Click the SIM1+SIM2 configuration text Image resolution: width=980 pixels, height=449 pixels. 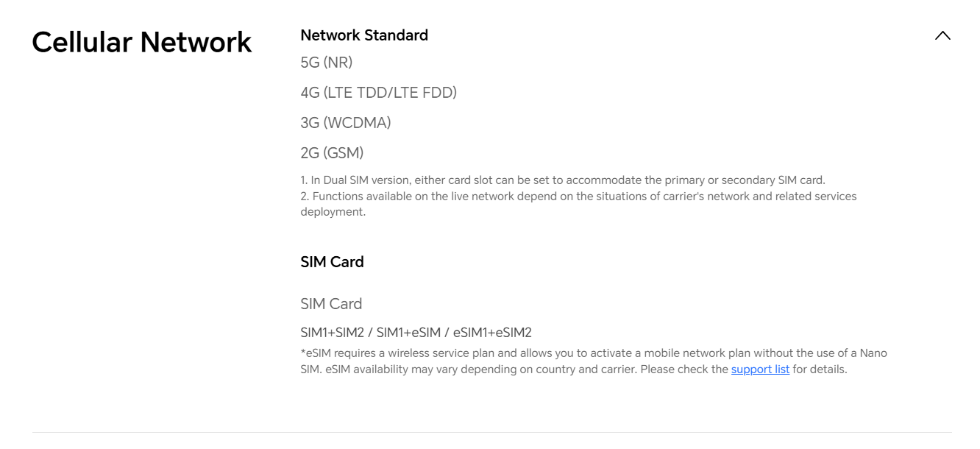click(333, 333)
